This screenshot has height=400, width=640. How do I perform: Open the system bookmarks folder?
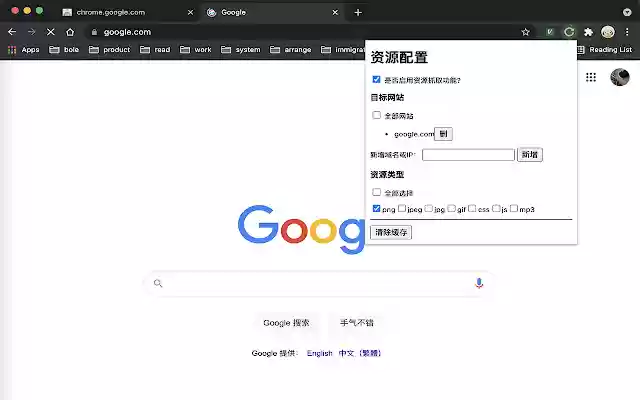pyautogui.click(x=240, y=50)
